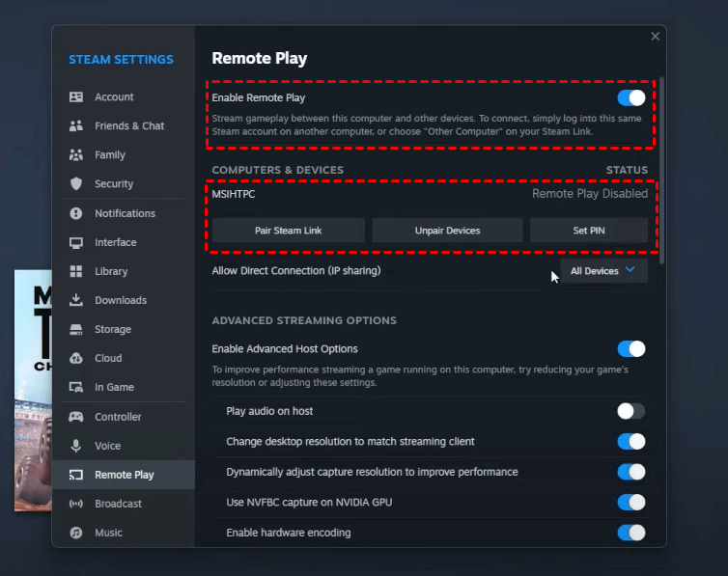728x576 pixels.
Task: Click the Controller gamepad icon
Action: click(x=76, y=417)
